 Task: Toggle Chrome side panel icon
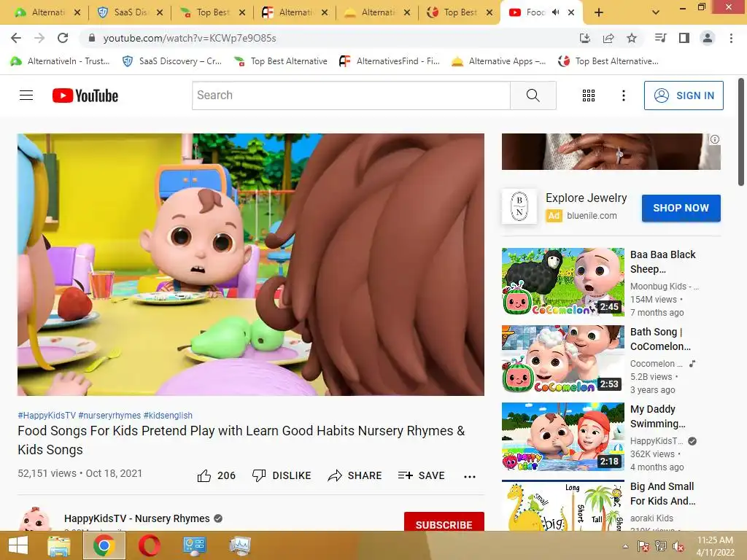(684, 38)
